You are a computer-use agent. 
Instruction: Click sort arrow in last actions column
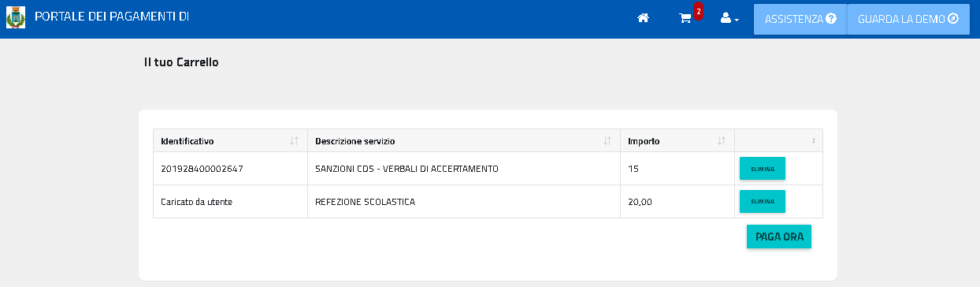coord(814,141)
